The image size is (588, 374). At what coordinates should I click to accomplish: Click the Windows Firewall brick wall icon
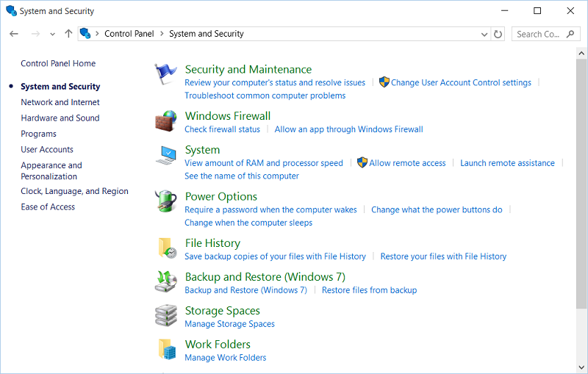pos(166,121)
